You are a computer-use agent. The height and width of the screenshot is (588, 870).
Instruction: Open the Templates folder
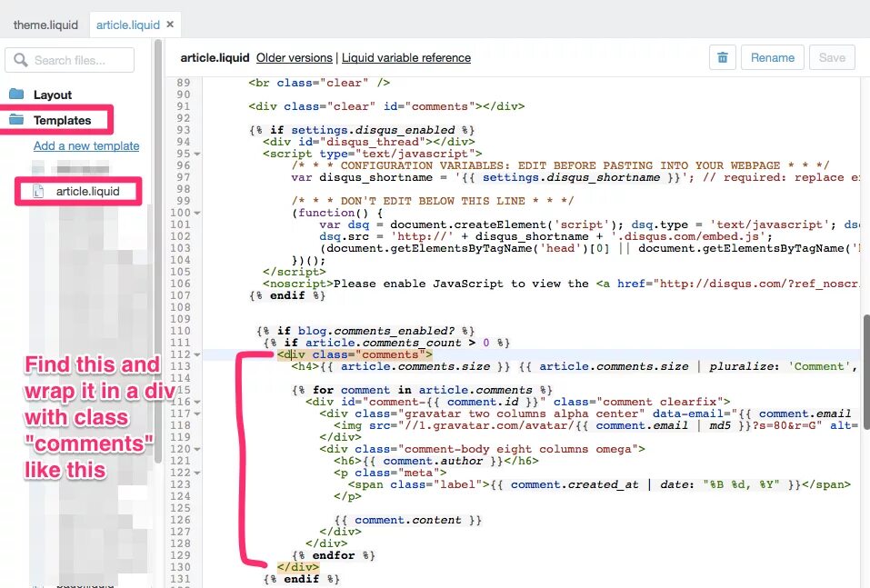point(62,120)
